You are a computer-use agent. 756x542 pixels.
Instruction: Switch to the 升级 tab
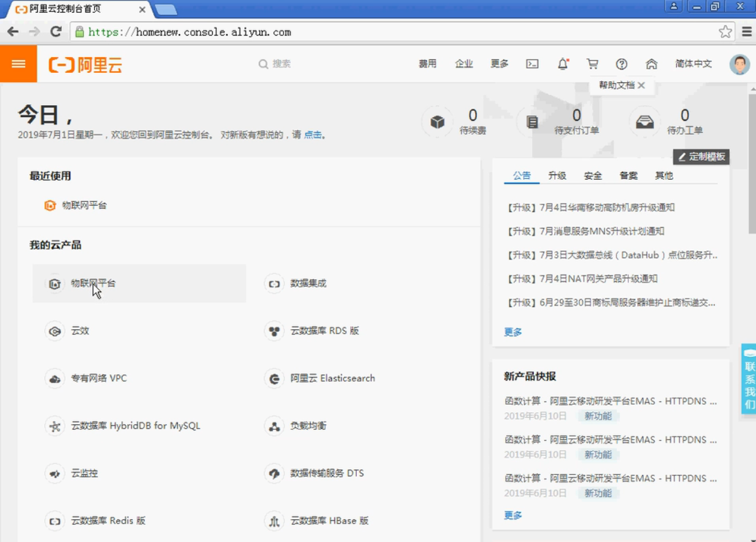(x=557, y=175)
